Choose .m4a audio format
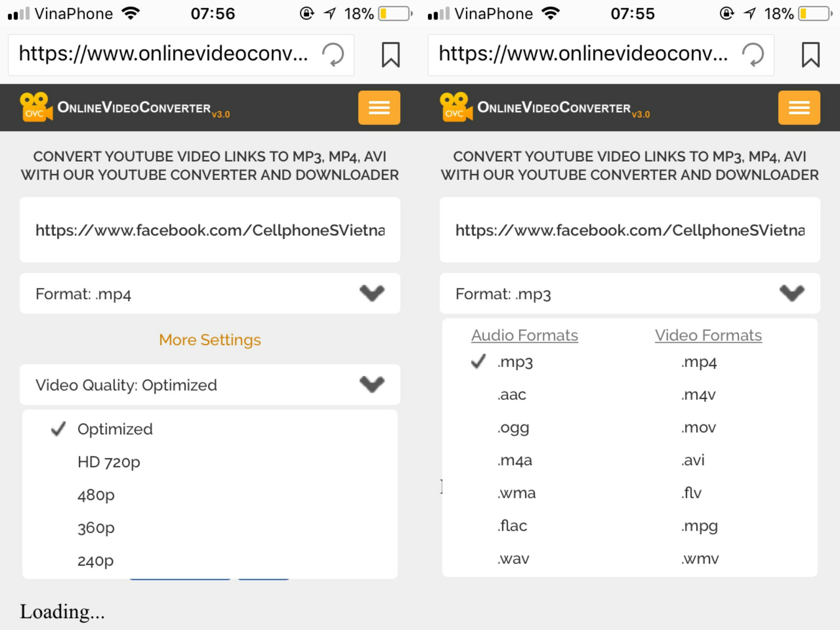Viewport: 840px width, 630px height. pyautogui.click(x=515, y=460)
